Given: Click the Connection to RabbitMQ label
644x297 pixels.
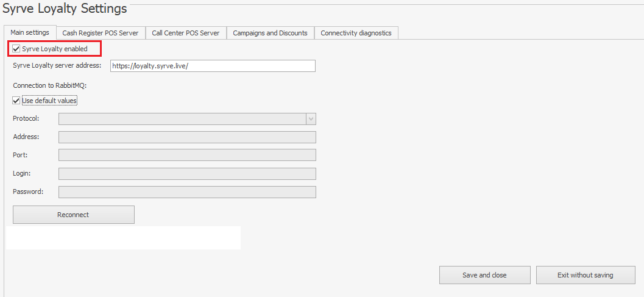Looking at the screenshot, I should (49, 85).
